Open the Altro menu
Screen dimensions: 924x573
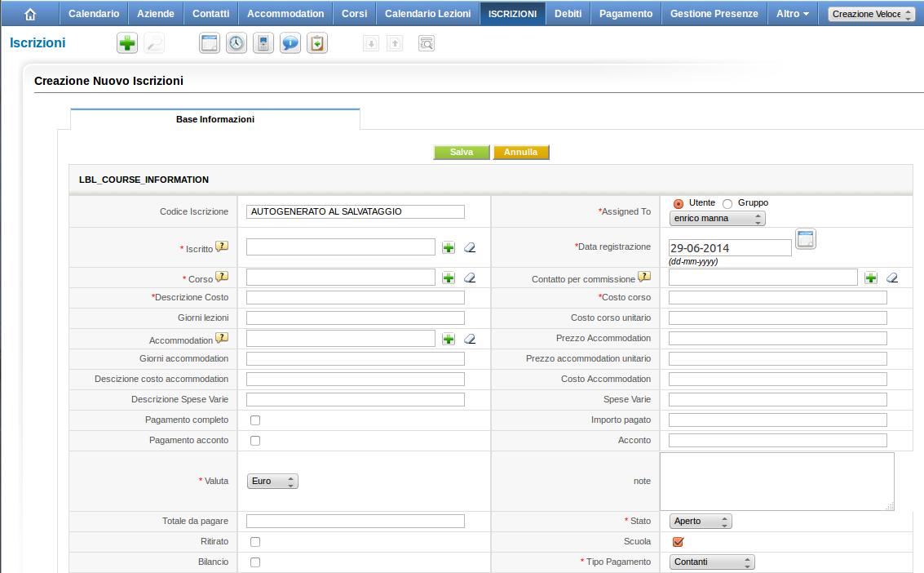(793, 14)
